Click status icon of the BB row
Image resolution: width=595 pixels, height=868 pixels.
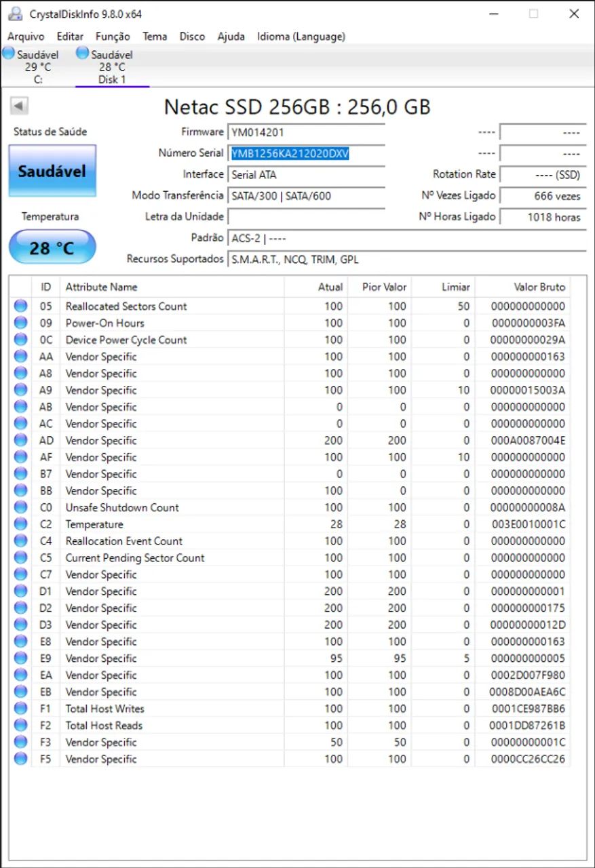click(21, 490)
